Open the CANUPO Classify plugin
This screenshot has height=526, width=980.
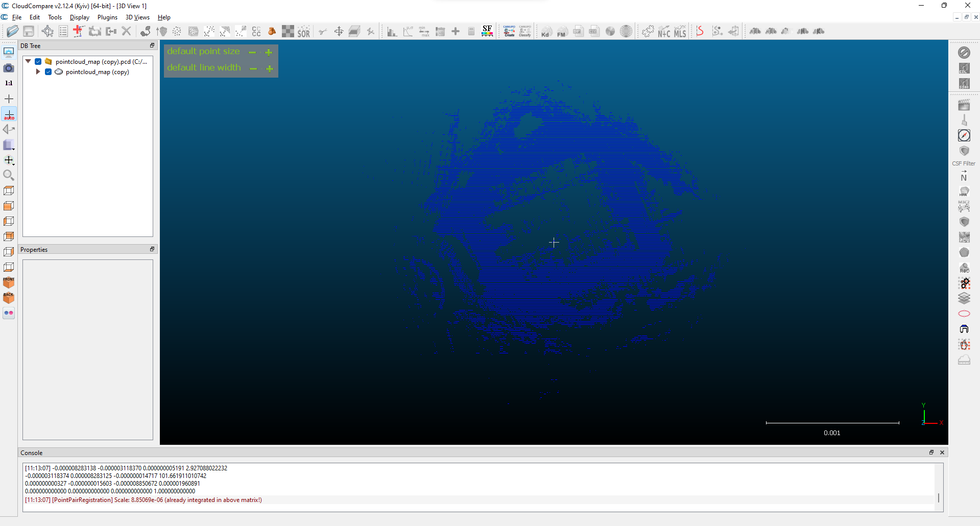[525, 32]
